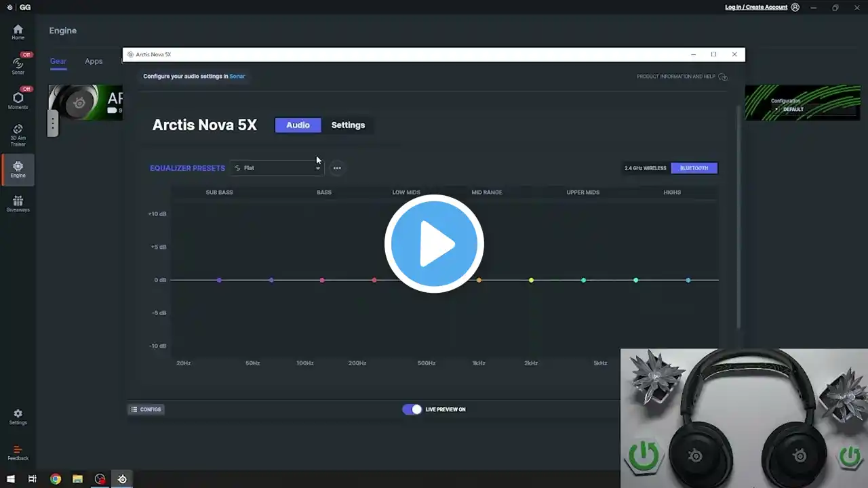
Task: Click the 20Hz frequency label
Action: pos(183,363)
